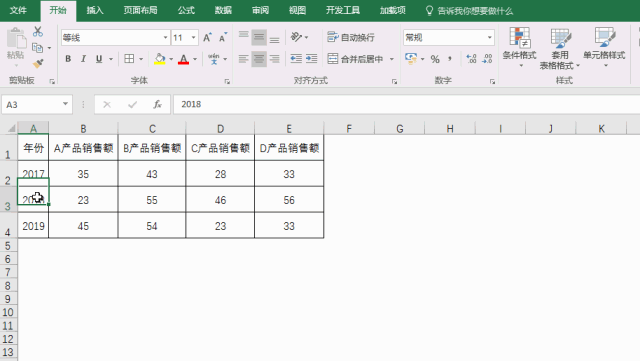Screen dimensions: 640x361
Task: Open font group dialog launcher
Action: click(227, 82)
